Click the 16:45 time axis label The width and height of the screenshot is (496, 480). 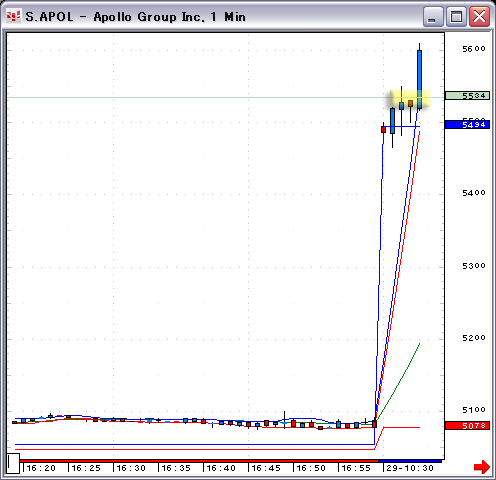[x=266, y=468]
